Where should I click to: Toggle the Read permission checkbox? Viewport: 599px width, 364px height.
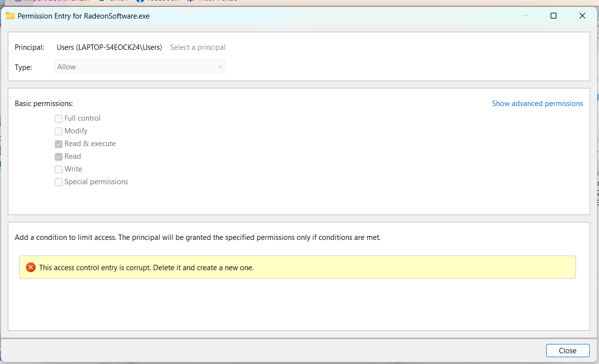click(x=59, y=156)
